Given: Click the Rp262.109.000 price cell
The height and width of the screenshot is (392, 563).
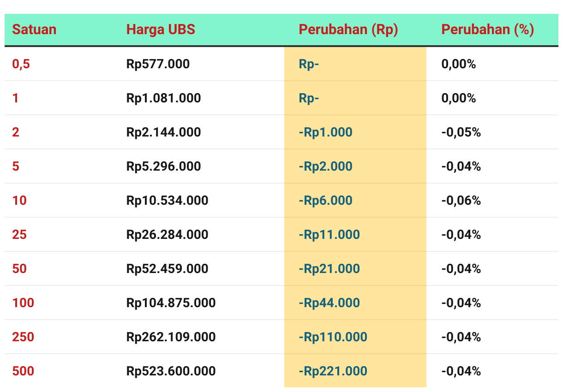Looking at the screenshot, I should click(x=171, y=337).
